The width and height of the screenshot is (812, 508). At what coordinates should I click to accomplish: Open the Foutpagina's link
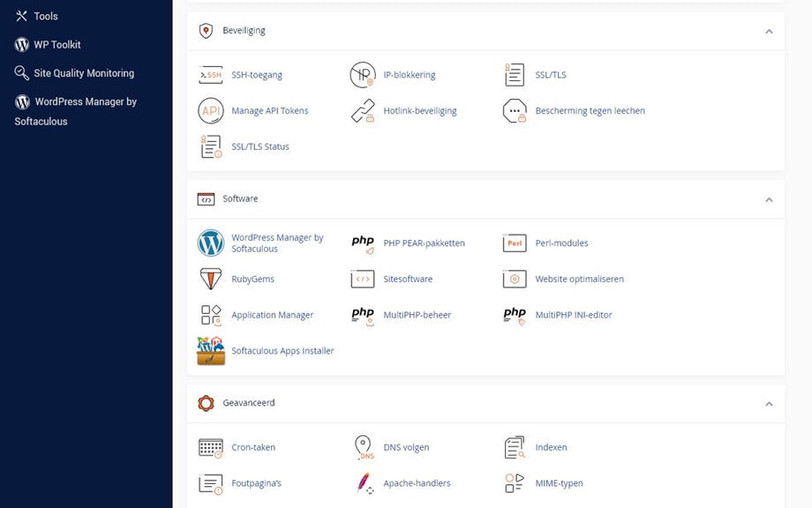256,483
